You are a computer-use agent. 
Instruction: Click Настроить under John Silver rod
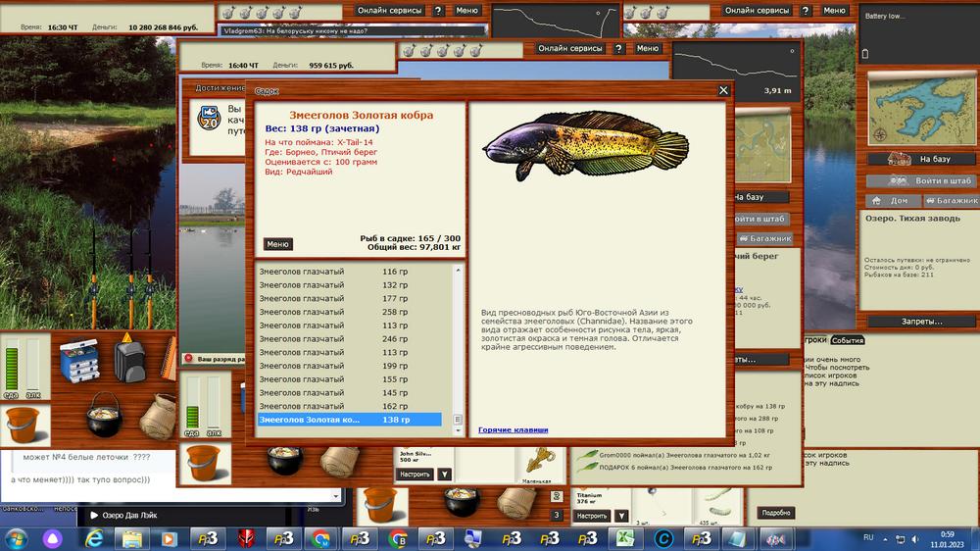point(415,475)
